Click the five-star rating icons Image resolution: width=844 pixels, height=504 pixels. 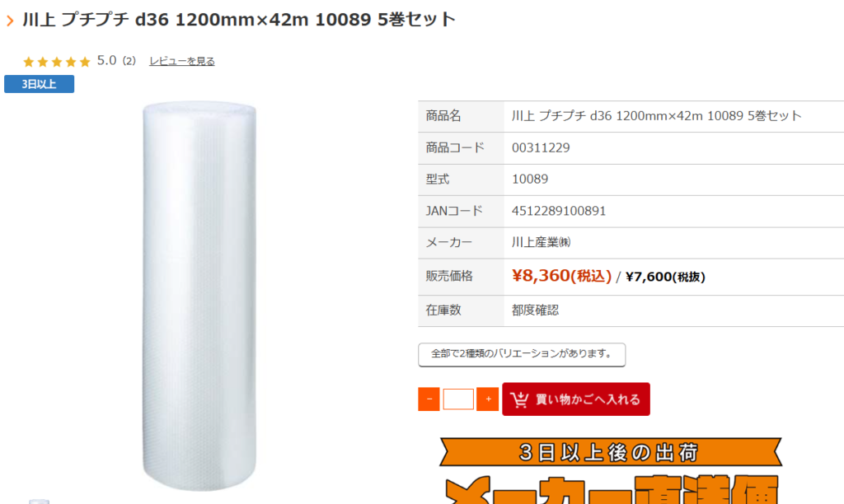(x=57, y=62)
